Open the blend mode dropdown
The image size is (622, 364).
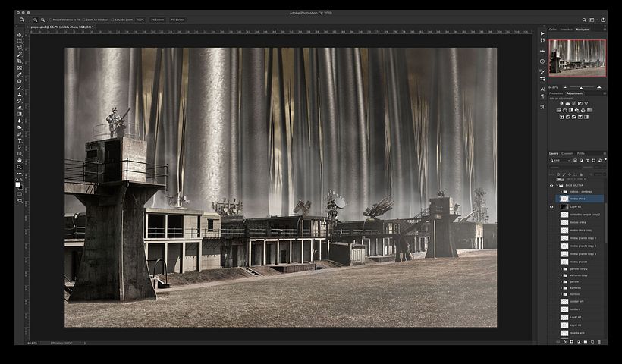(x=565, y=168)
